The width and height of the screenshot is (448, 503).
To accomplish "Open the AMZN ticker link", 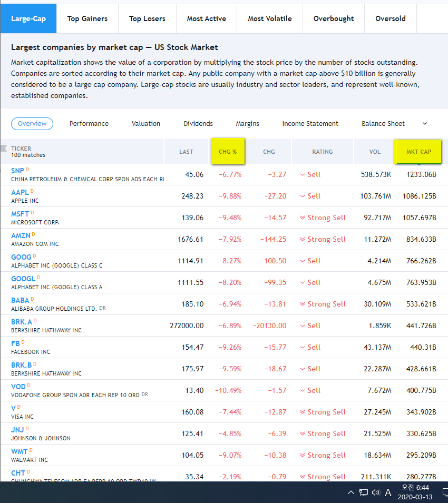I will 21,235.
